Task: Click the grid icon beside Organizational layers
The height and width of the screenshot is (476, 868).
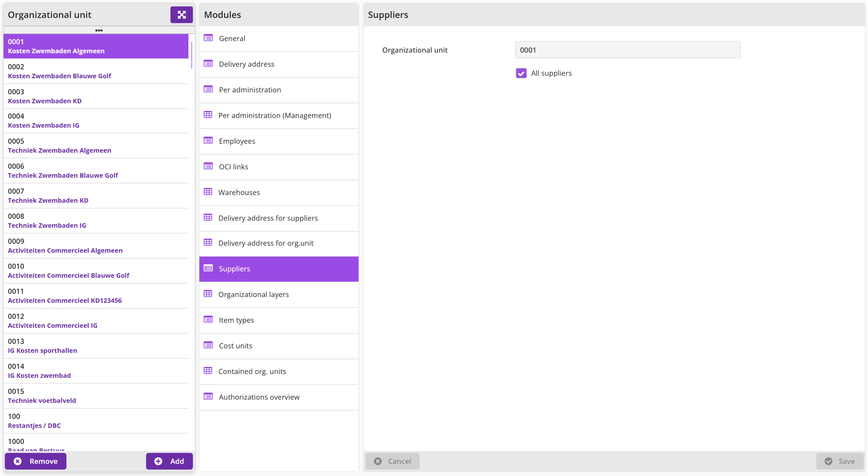Action: click(208, 294)
